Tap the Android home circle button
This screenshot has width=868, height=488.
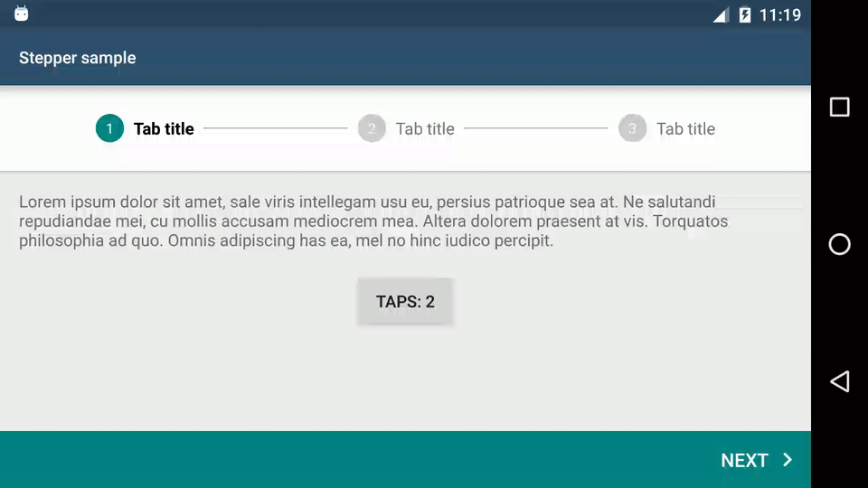840,244
